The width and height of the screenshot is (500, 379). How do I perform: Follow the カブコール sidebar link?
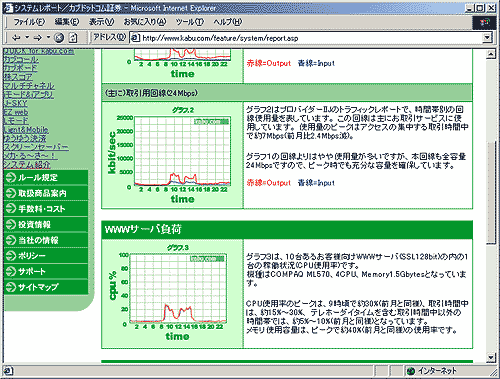click(21, 60)
